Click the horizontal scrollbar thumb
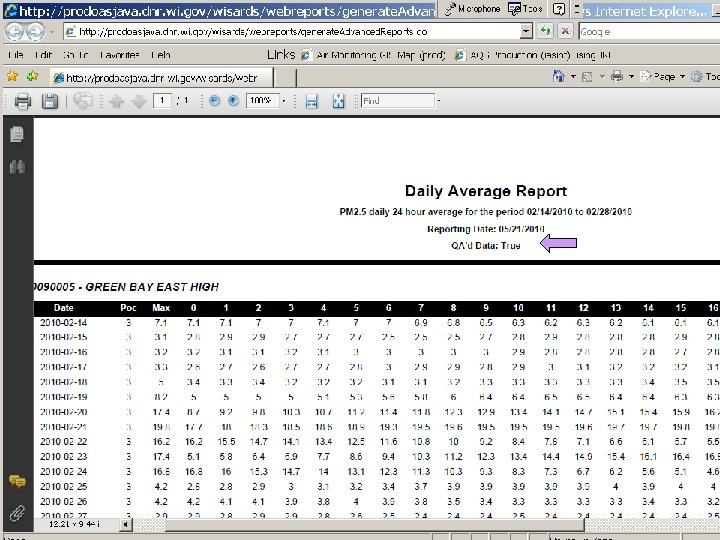The height and width of the screenshot is (540, 720). coord(374,524)
